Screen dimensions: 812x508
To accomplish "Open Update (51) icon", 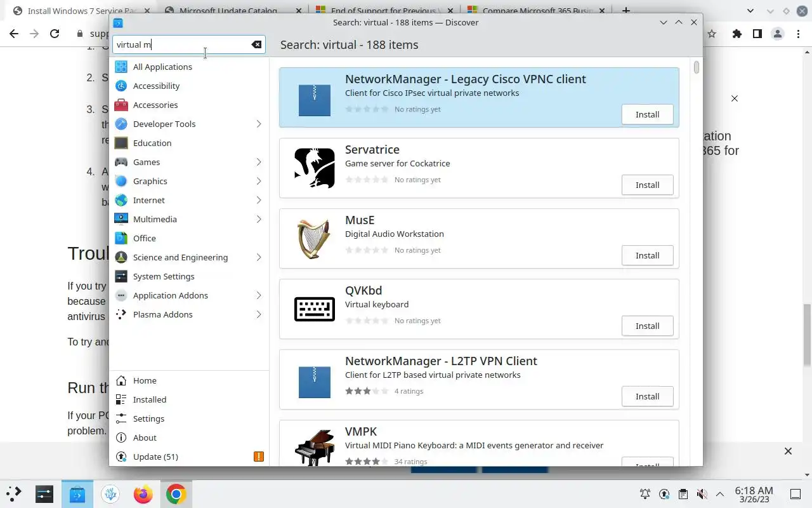I will coord(121,457).
